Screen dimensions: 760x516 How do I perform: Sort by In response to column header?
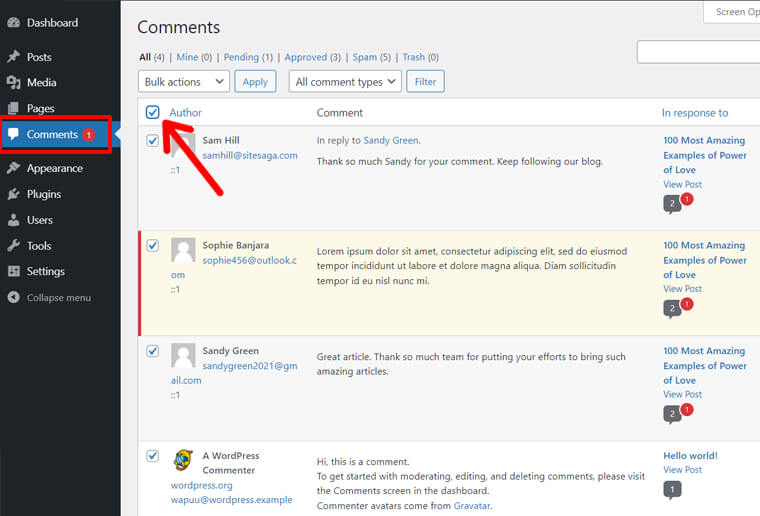695,113
